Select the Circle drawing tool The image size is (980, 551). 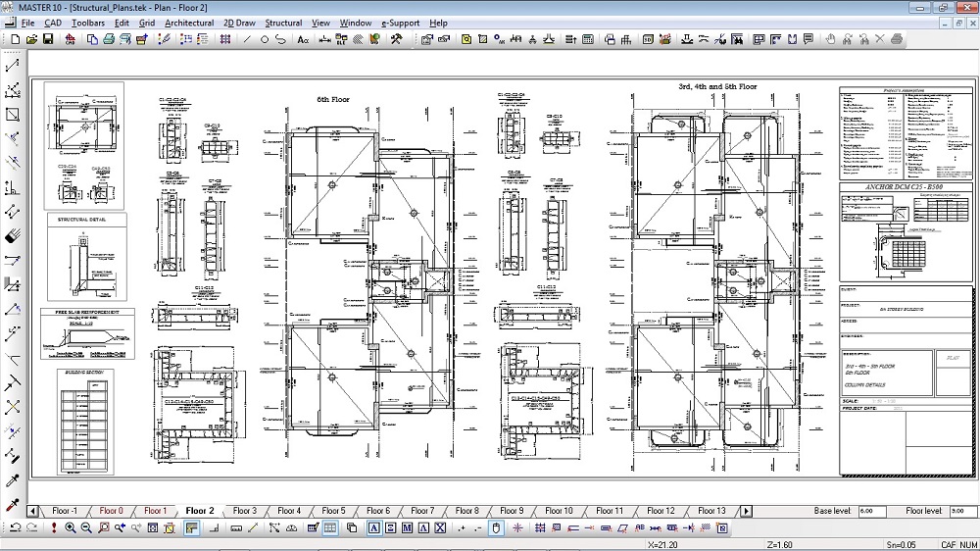(x=264, y=39)
